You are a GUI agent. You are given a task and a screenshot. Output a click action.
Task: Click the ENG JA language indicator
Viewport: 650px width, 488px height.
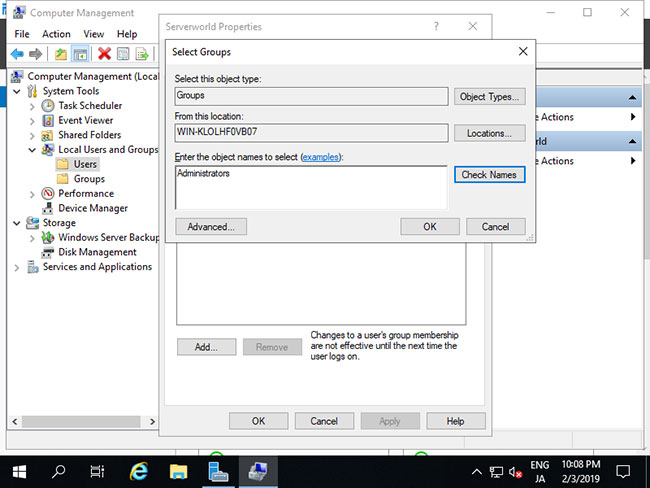[540, 472]
